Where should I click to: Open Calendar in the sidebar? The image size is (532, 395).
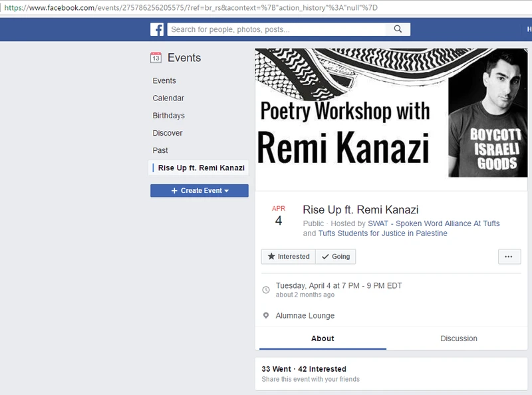tap(168, 98)
